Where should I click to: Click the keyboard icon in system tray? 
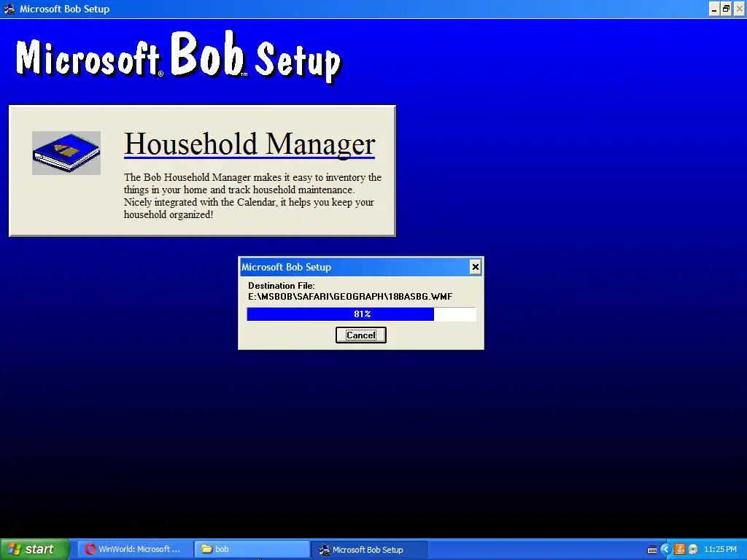coord(652,550)
